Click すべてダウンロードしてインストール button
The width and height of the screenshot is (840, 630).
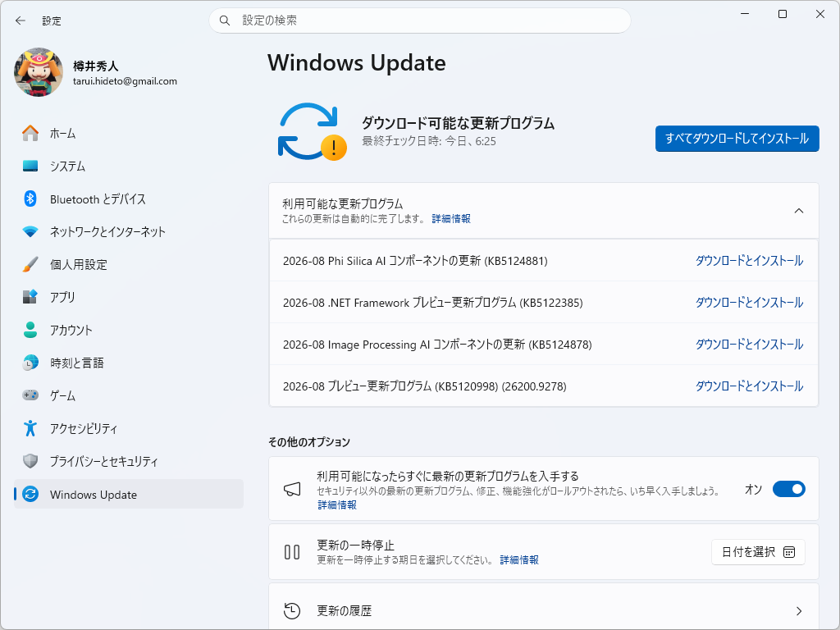point(737,139)
